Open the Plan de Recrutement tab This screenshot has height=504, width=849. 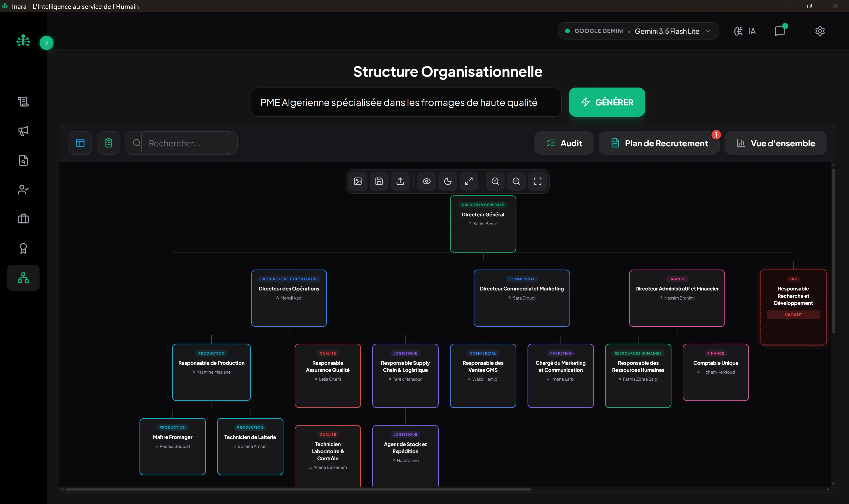click(659, 143)
